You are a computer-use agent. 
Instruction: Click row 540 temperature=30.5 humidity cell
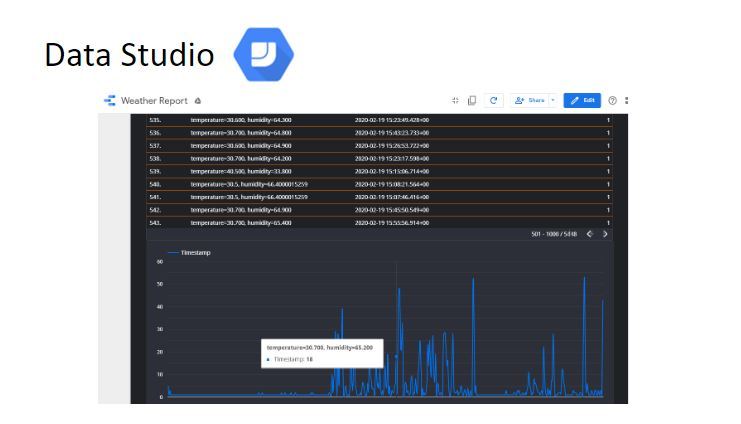pyautogui.click(x=249, y=184)
